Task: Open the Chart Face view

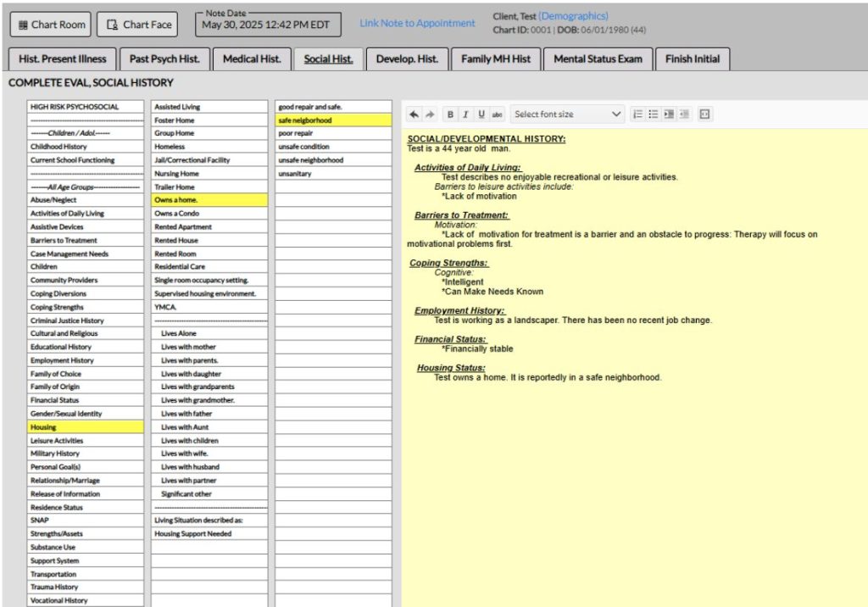Action: pos(137,24)
